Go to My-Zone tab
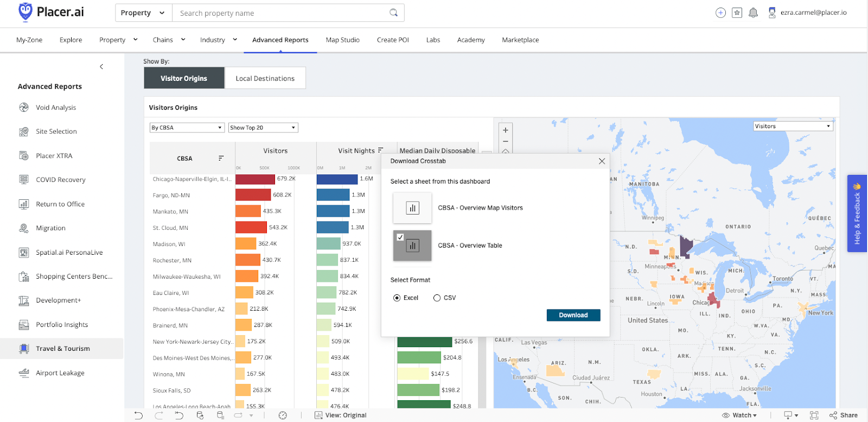The height and width of the screenshot is (422, 868). (x=29, y=40)
